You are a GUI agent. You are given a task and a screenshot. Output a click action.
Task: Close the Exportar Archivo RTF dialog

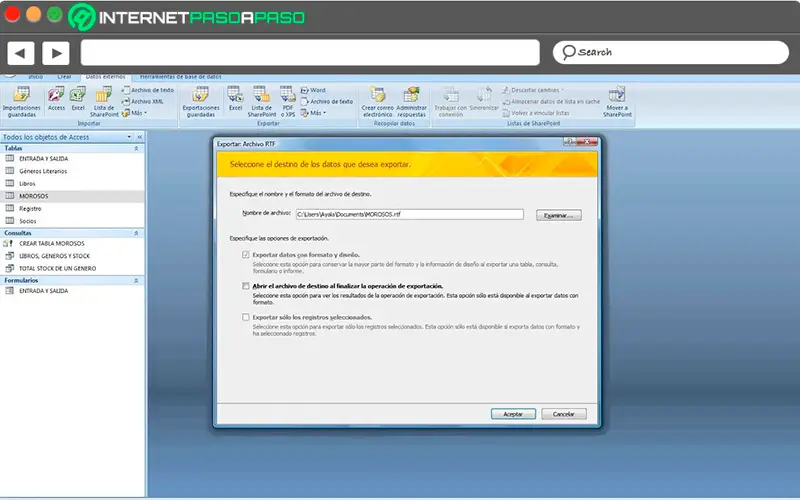587,141
